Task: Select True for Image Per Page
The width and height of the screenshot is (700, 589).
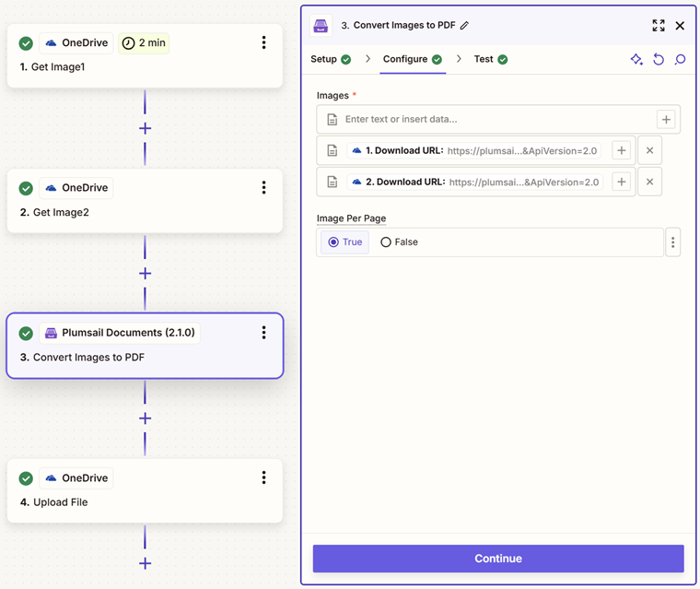Action: click(x=345, y=242)
